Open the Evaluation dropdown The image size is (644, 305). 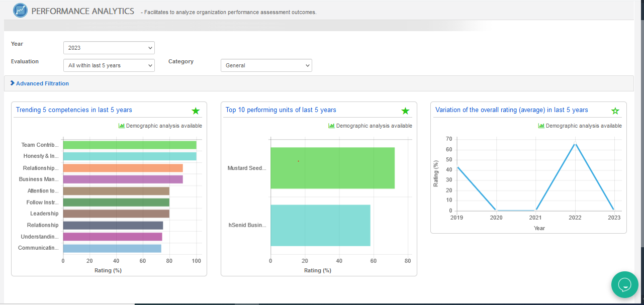(x=109, y=65)
